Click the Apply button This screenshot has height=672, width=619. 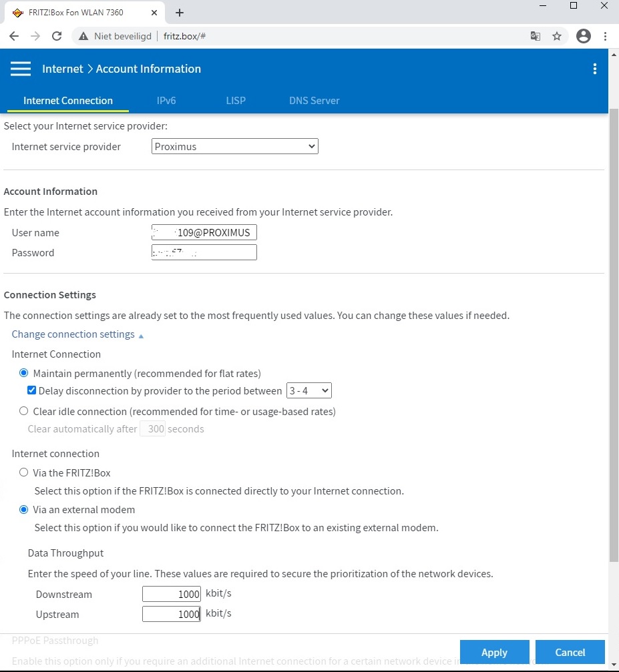point(494,652)
